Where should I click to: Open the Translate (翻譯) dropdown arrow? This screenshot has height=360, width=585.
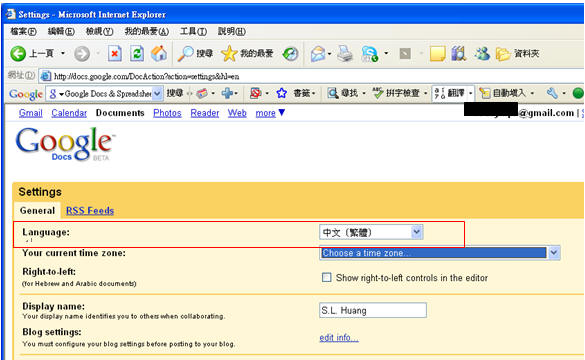pos(470,93)
